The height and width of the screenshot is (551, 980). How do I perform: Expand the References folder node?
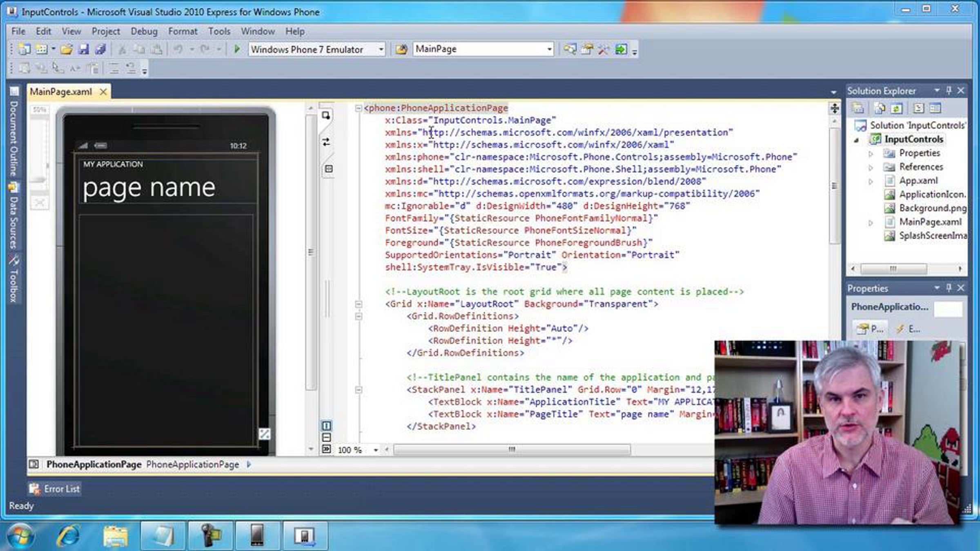point(871,168)
